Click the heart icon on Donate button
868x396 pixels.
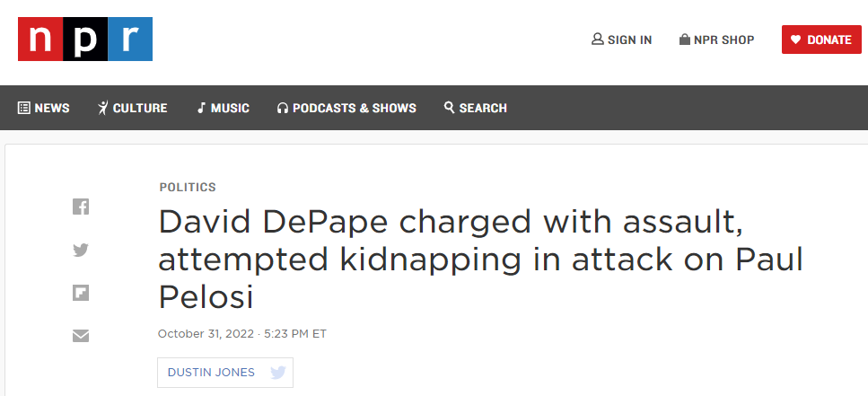[795, 40]
